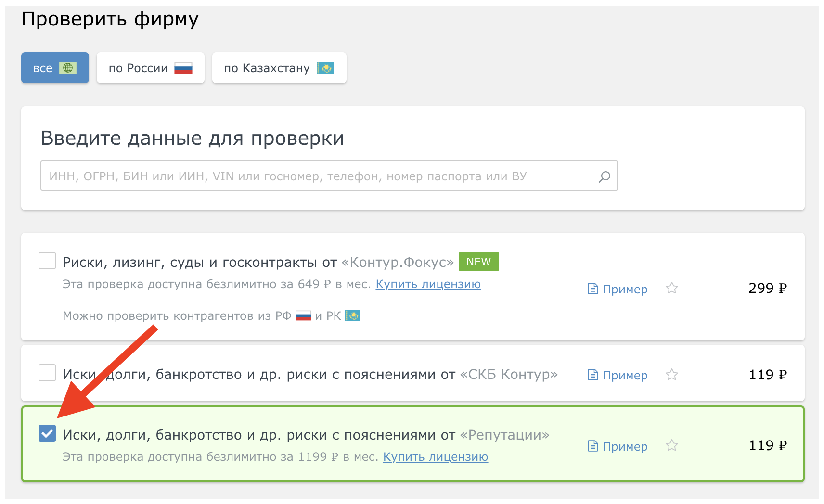Click the document icon beside Пример in the Репутации row
This screenshot has width=824, height=504.
coord(593,446)
